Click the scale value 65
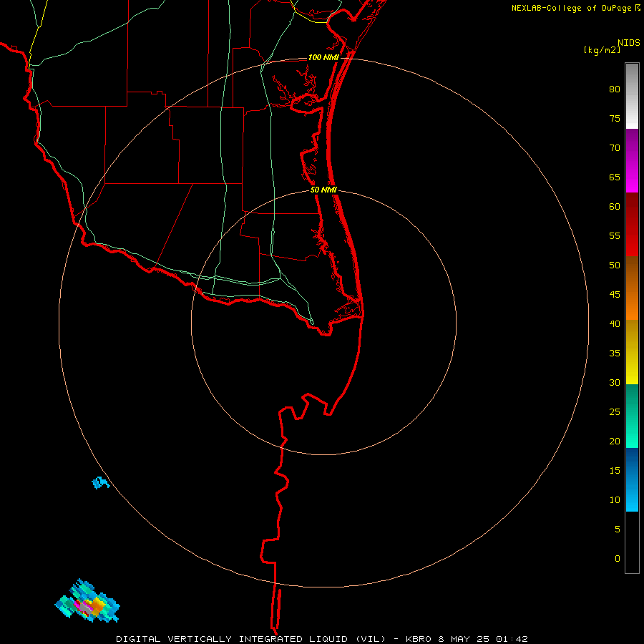 pyautogui.click(x=615, y=177)
